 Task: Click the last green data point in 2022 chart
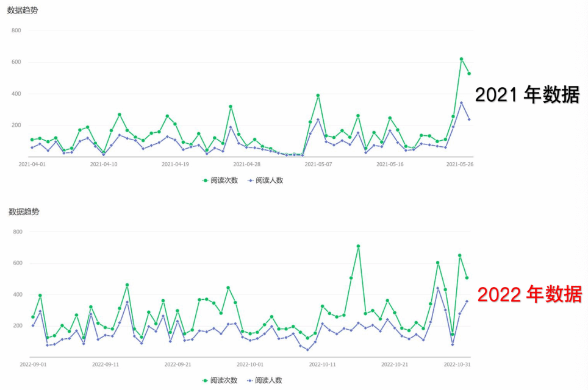tap(467, 278)
